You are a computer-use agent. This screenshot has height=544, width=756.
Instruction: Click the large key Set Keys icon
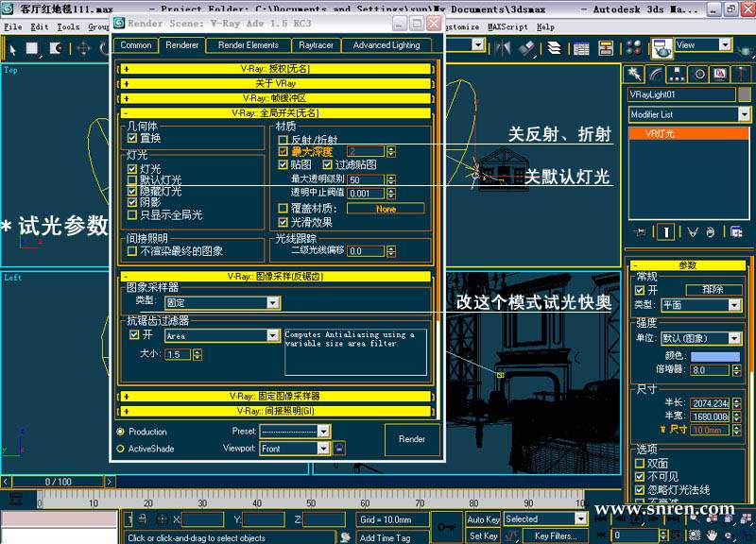445,527
